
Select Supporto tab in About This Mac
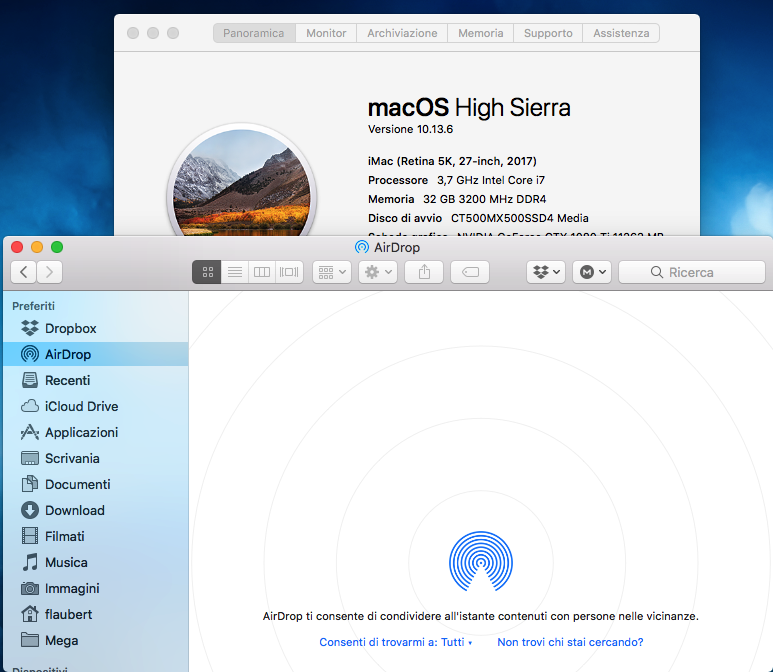pos(548,33)
